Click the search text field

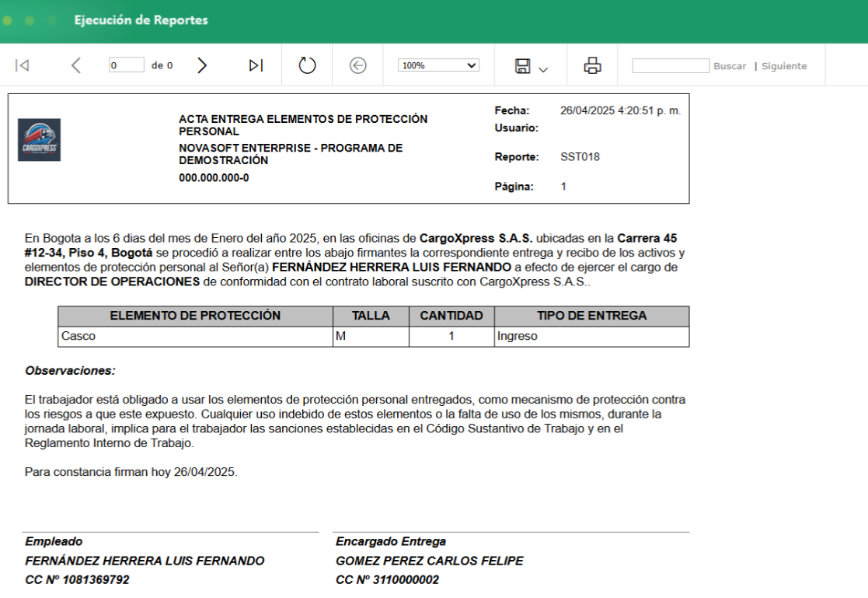(x=671, y=65)
